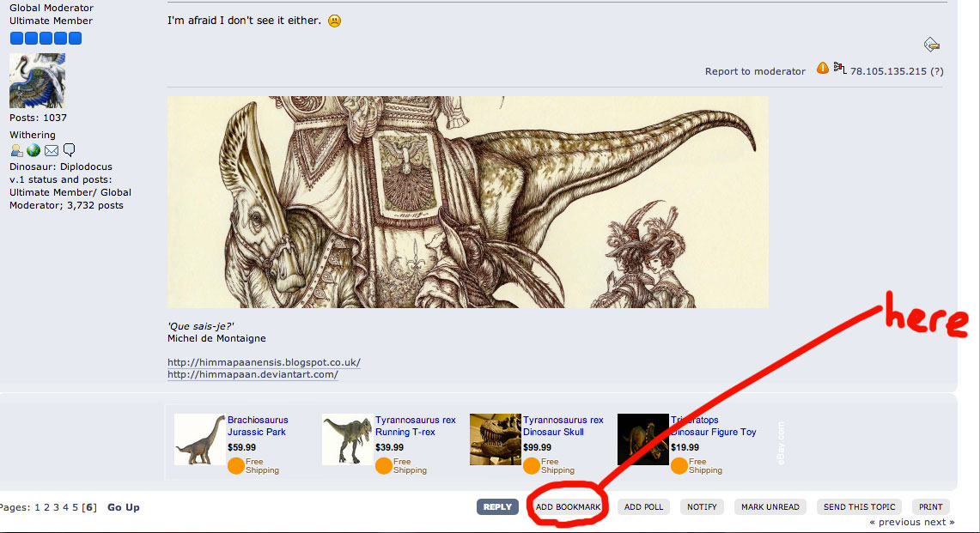The image size is (980, 533).
Task: Click the Add Poll button
Action: click(644, 506)
